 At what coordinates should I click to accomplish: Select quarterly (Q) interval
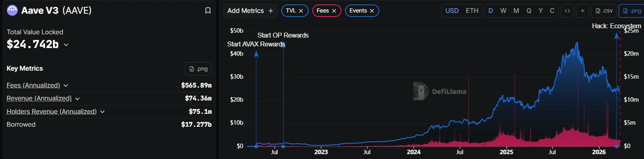coord(529,11)
